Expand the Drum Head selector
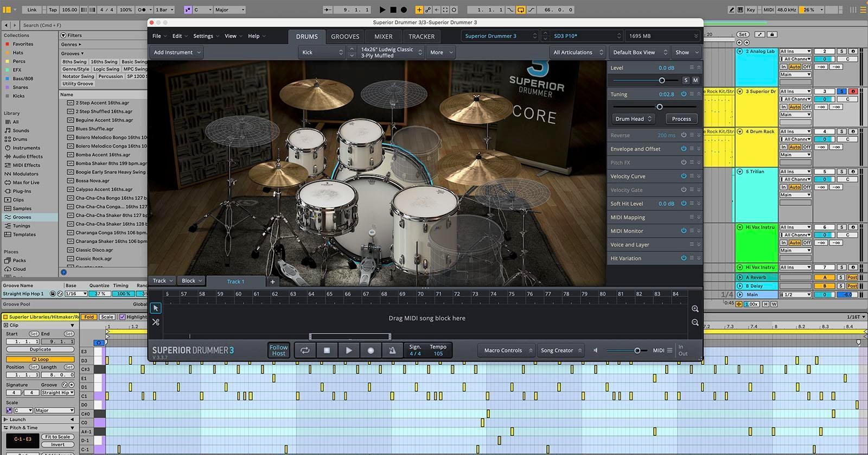 click(634, 118)
